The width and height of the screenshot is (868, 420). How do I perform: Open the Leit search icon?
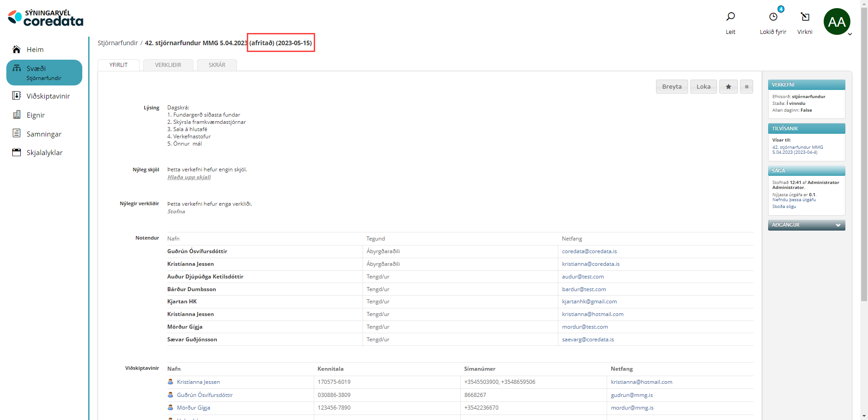730,17
